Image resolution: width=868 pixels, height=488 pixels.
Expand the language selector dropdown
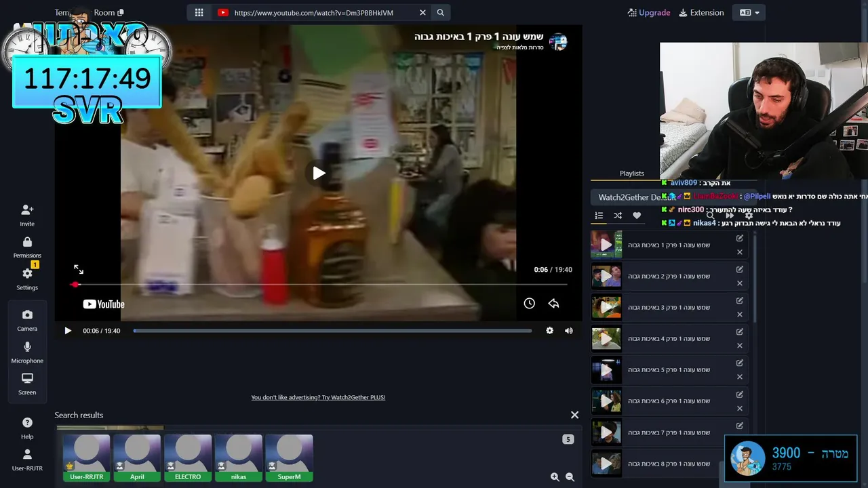pos(749,12)
